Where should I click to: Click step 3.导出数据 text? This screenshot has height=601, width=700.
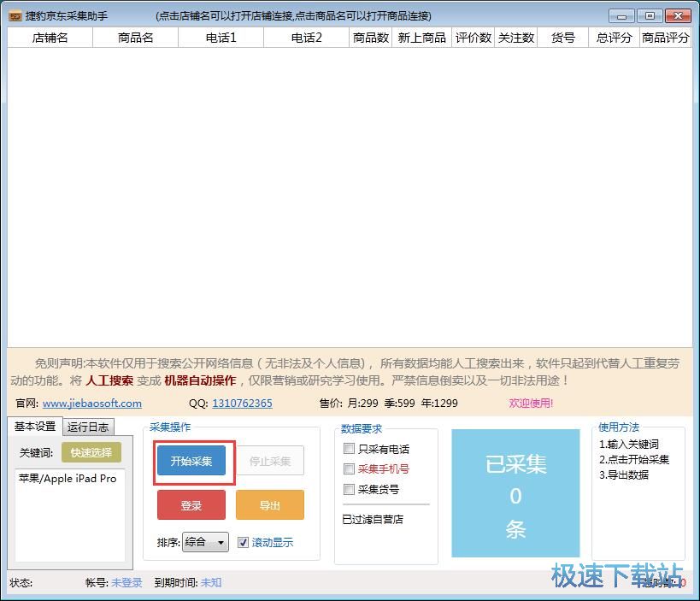click(x=624, y=474)
